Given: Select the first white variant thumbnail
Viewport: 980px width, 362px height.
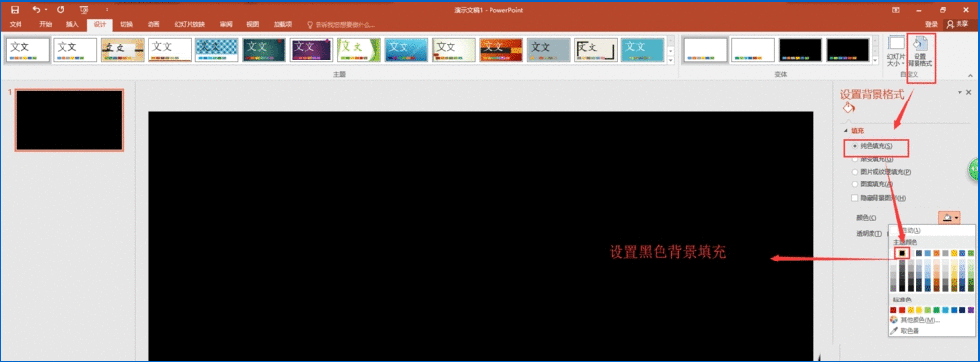Looking at the screenshot, I should pyautogui.click(x=705, y=50).
